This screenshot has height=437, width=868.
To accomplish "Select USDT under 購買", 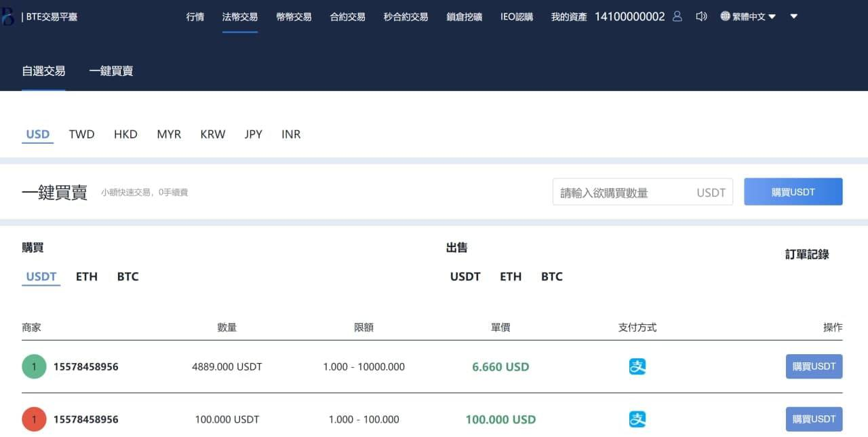I will [x=41, y=276].
